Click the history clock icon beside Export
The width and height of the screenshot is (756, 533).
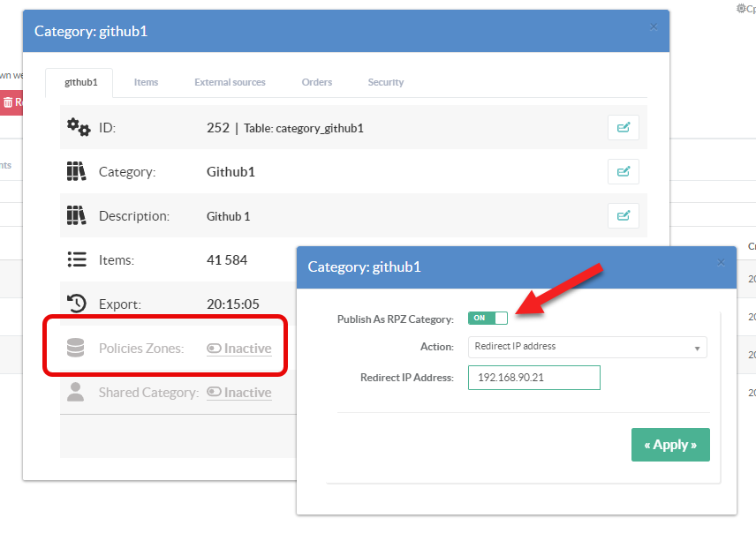[77, 304]
